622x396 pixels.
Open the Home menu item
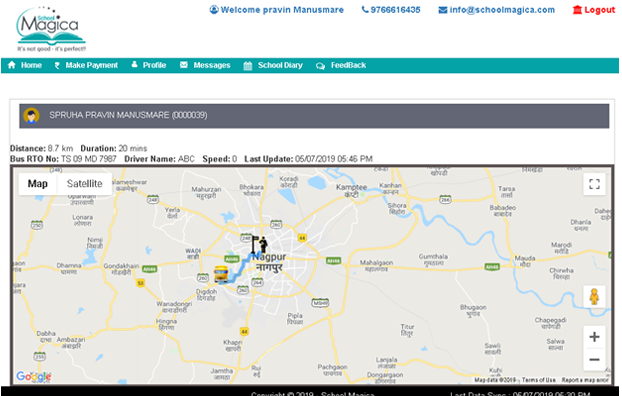coord(25,65)
